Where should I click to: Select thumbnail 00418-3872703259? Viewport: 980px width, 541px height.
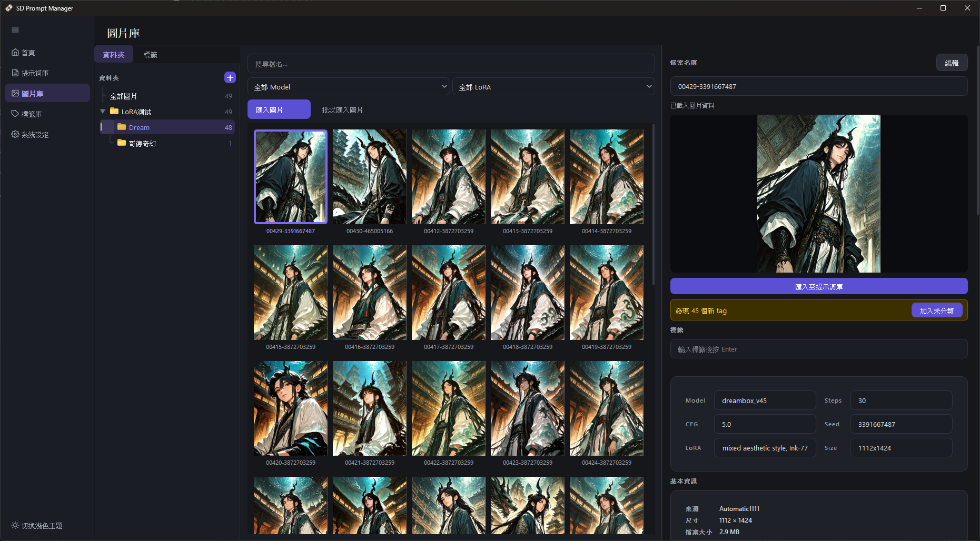[x=528, y=293]
